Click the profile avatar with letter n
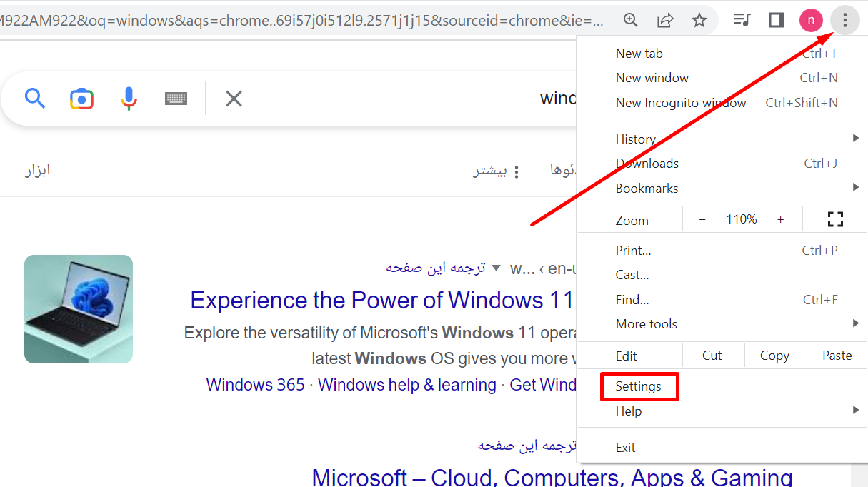868x487 pixels. 811,20
